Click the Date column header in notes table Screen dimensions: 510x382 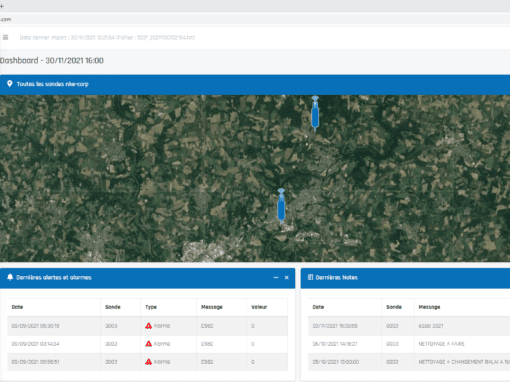318,307
